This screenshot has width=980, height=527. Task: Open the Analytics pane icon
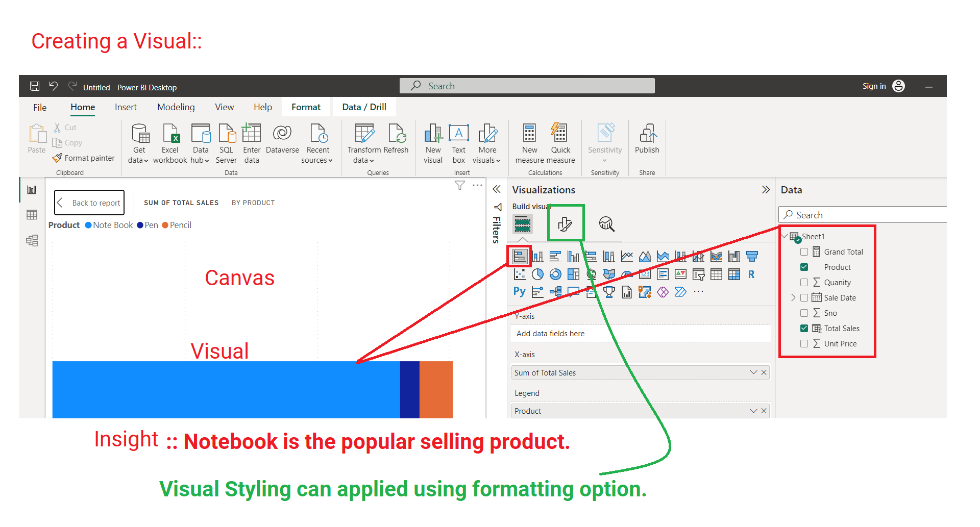[606, 223]
